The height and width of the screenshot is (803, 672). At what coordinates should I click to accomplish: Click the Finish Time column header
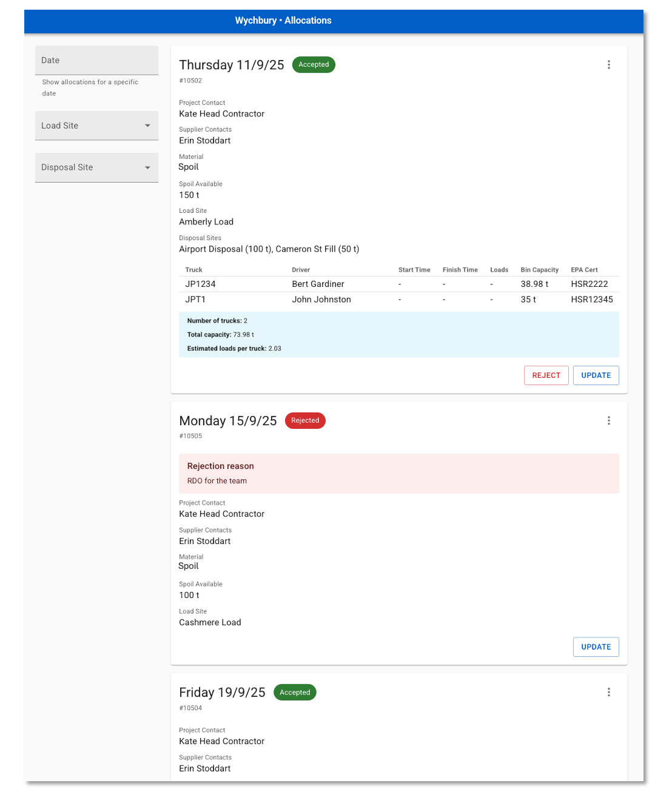pyautogui.click(x=460, y=270)
